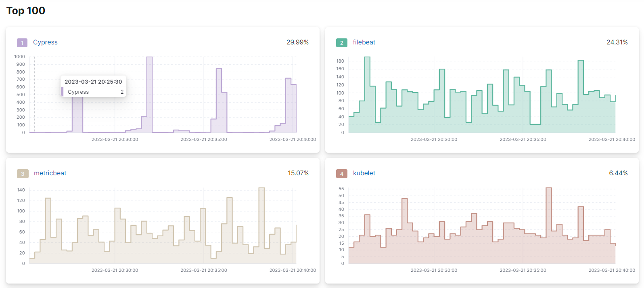Open the filebeat service link
644x288 pixels.
364,42
